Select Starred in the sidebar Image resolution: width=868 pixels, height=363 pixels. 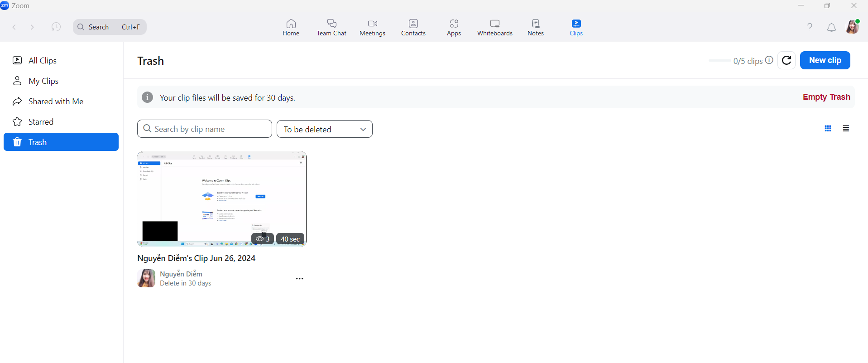tap(41, 122)
